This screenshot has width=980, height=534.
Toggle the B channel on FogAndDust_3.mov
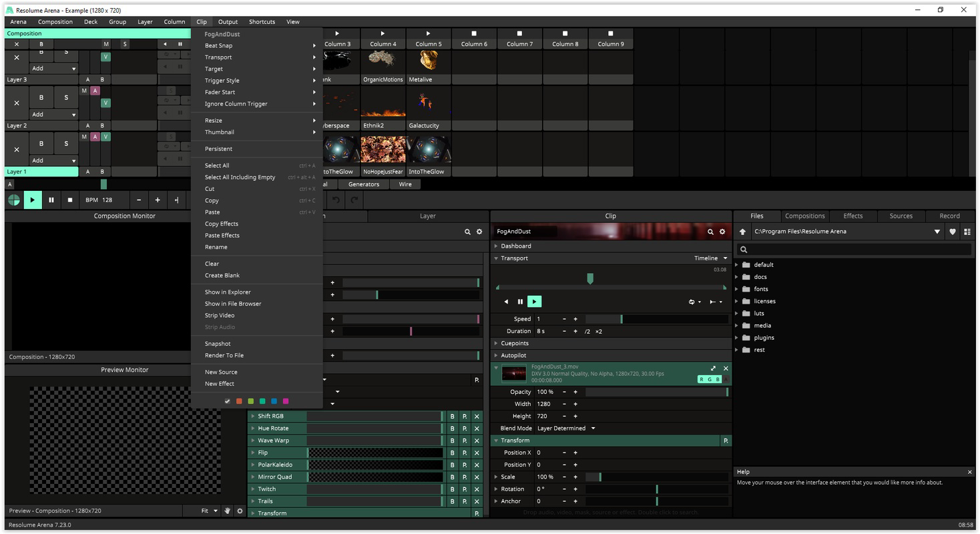(718, 379)
